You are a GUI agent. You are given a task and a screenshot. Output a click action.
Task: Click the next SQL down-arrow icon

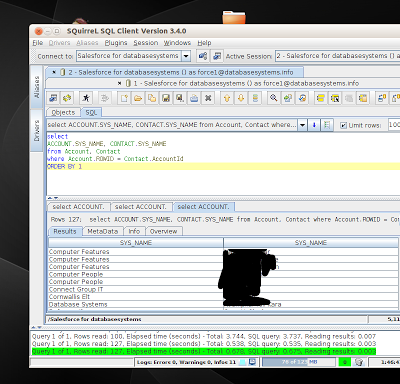[x=241, y=98]
